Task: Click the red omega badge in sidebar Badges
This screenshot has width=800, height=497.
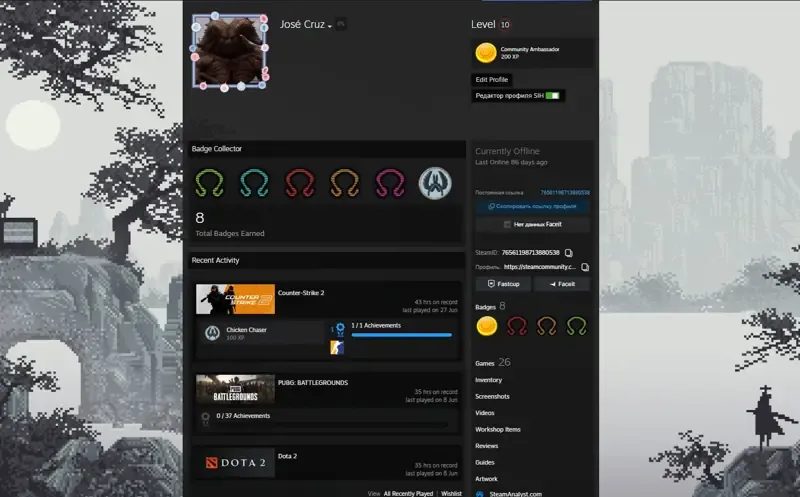Action: [516, 326]
